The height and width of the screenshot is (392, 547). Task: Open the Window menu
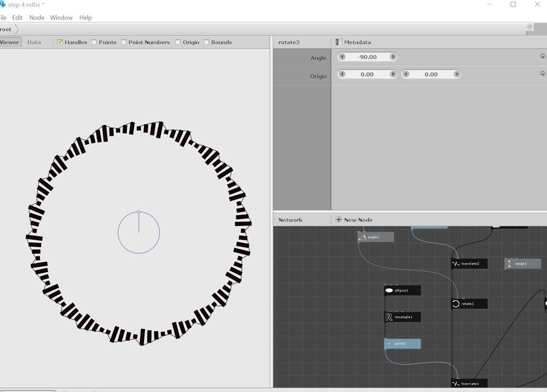coord(61,17)
